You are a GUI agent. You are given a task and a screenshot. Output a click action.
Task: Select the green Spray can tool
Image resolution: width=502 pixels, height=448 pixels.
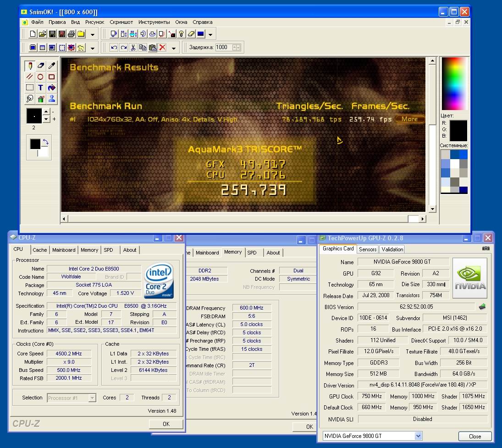tap(41, 99)
